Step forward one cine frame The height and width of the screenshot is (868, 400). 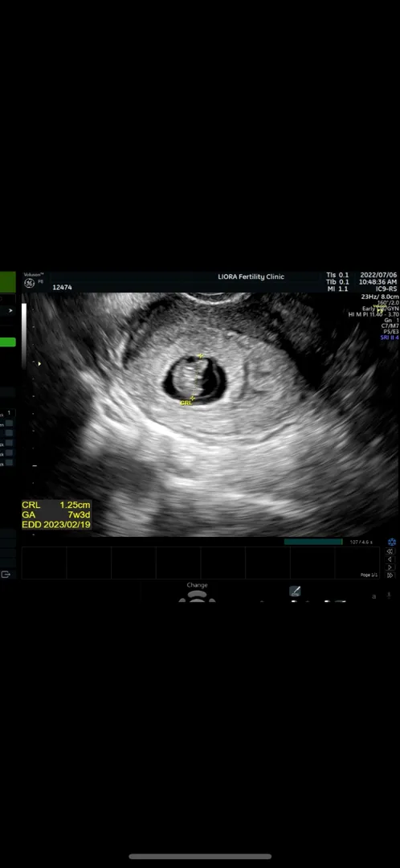click(x=390, y=567)
